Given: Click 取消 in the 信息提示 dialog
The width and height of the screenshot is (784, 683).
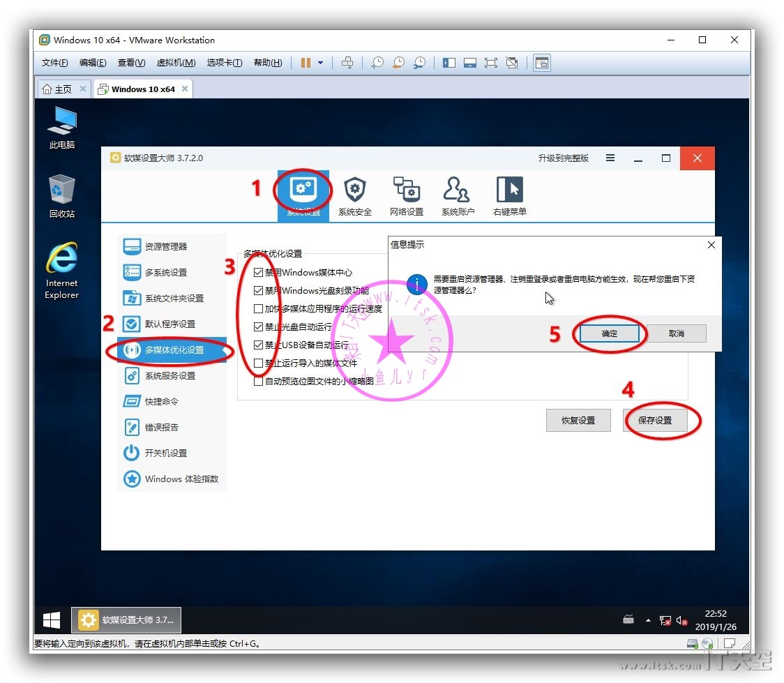Looking at the screenshot, I should 677,333.
